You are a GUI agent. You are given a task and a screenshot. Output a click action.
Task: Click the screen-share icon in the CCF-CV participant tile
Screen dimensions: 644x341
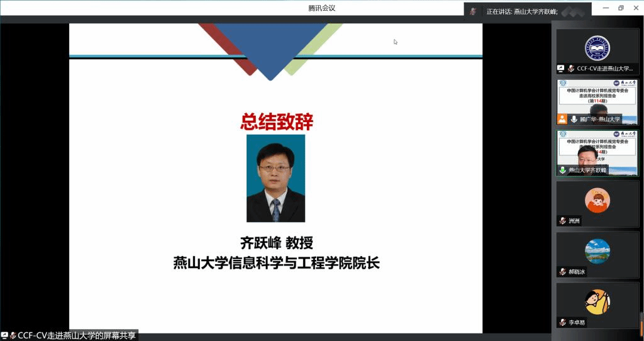pos(561,68)
